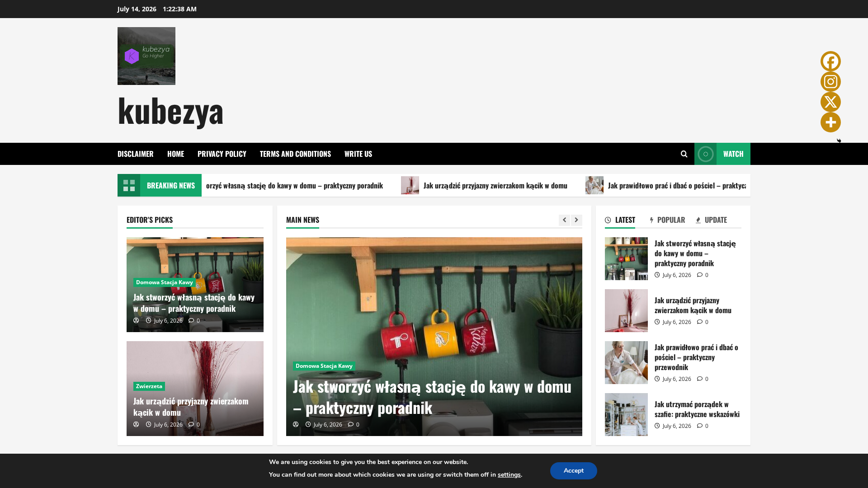Click Domowa Stacja Kawy tag on main news
This screenshot has height=488, width=868.
click(x=324, y=366)
